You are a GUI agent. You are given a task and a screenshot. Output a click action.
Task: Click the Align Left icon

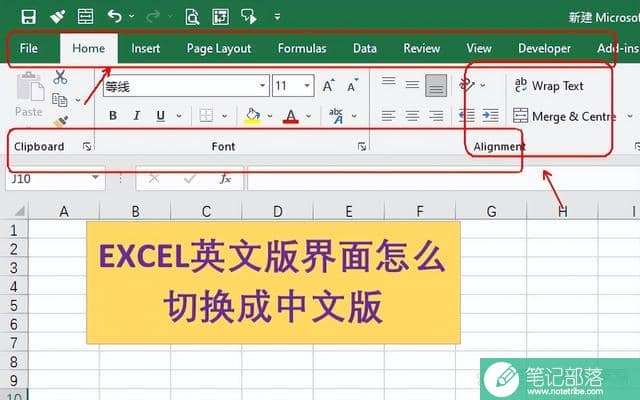[x=388, y=116]
